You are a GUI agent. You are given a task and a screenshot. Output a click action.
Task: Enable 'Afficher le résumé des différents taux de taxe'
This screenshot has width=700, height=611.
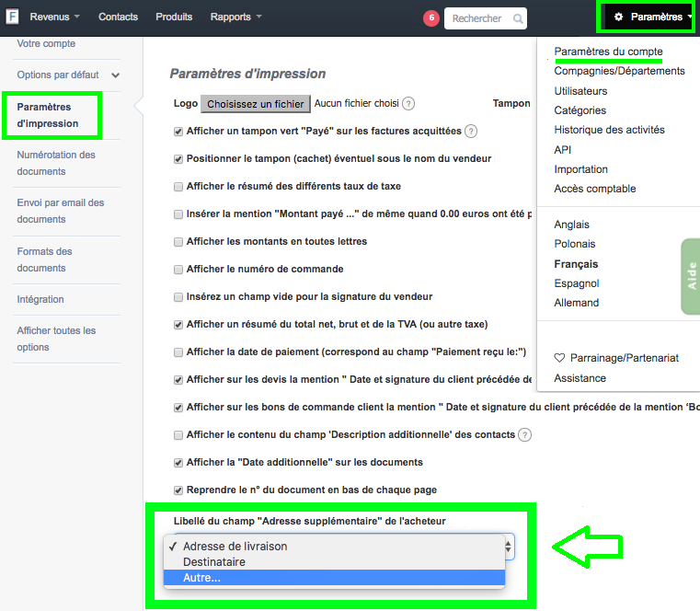coord(178,187)
